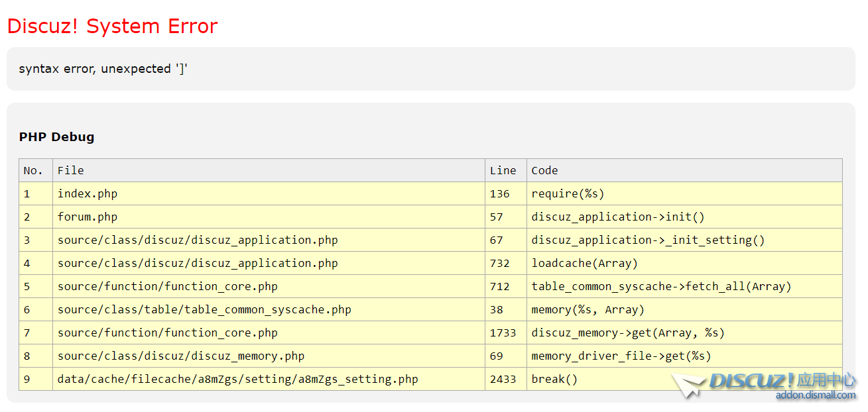
Task: Select the fetch_all(Array) code cell
Action: (684, 286)
